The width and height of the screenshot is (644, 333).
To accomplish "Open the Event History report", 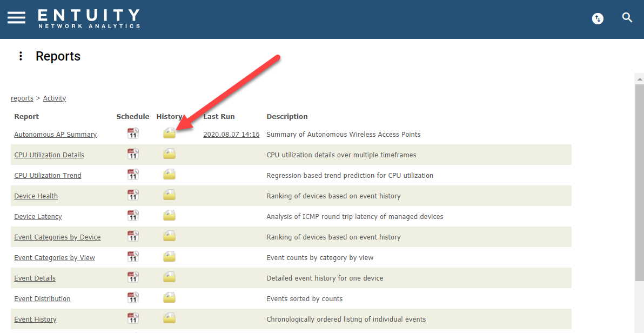I will click(35, 319).
